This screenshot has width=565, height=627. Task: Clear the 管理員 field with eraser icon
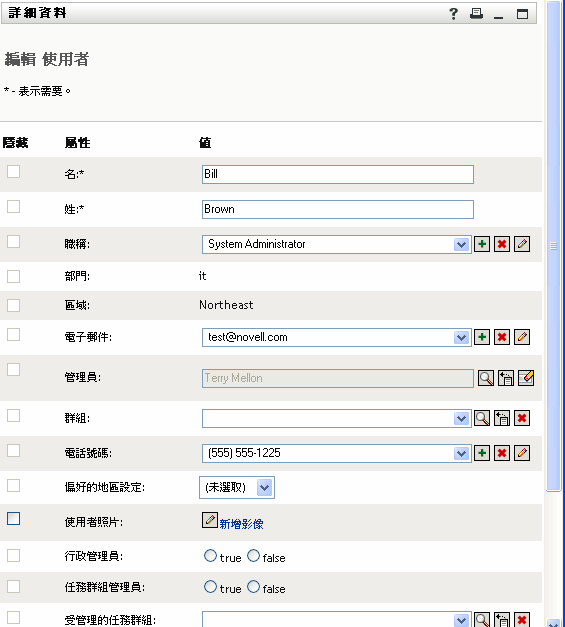[526, 378]
